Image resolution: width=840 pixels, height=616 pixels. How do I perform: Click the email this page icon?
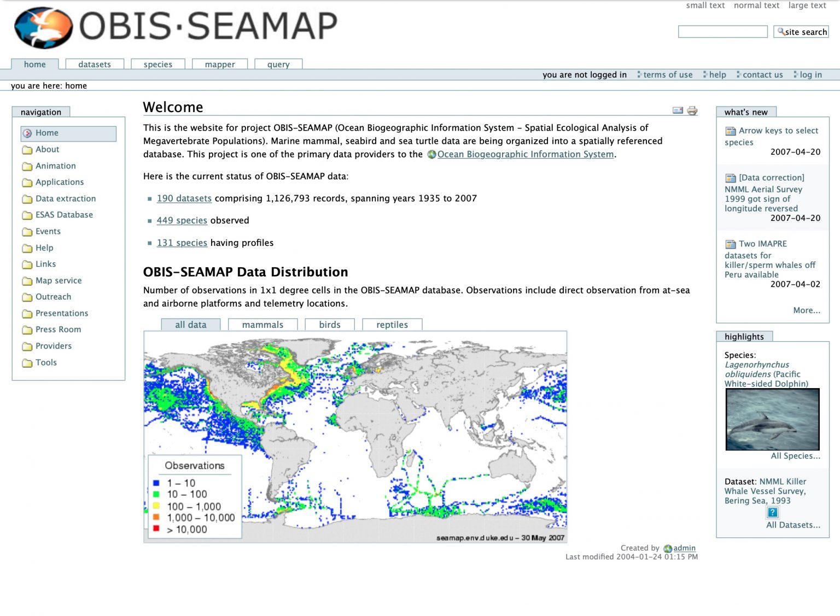click(x=676, y=111)
